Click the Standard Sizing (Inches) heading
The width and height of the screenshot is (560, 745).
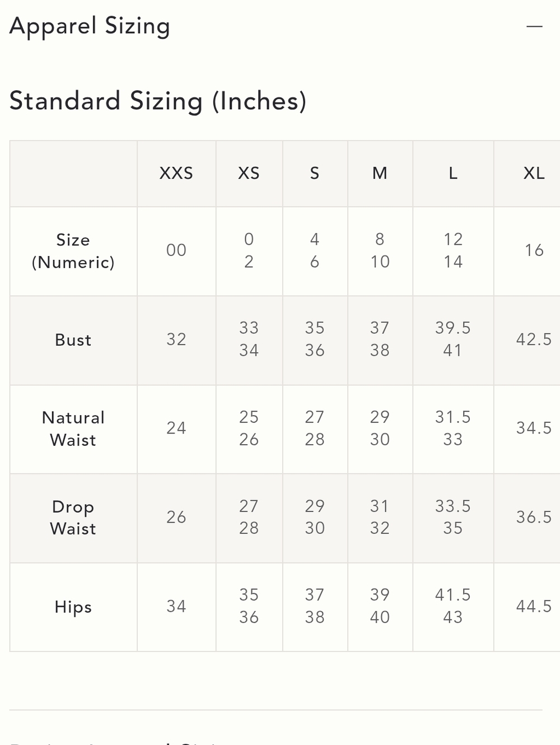point(158,101)
